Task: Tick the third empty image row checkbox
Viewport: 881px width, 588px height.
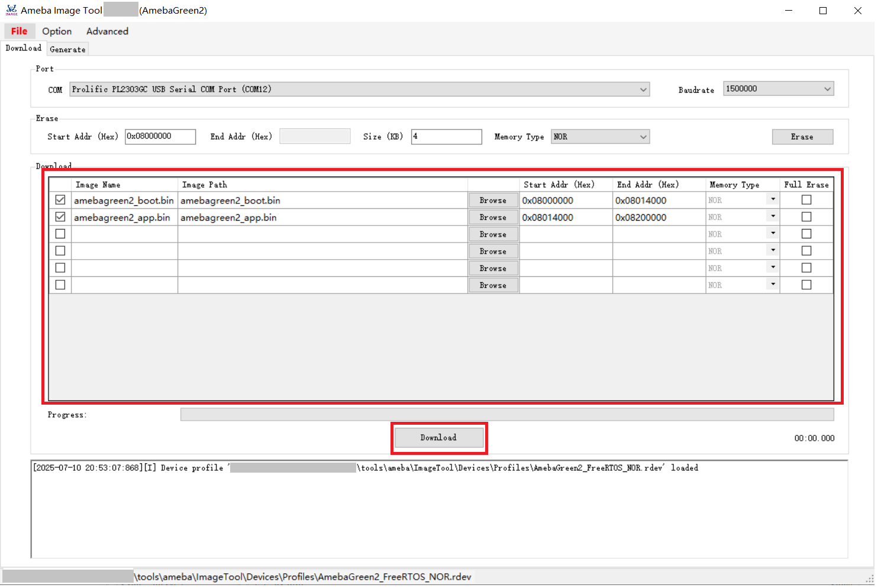Action: click(60, 234)
